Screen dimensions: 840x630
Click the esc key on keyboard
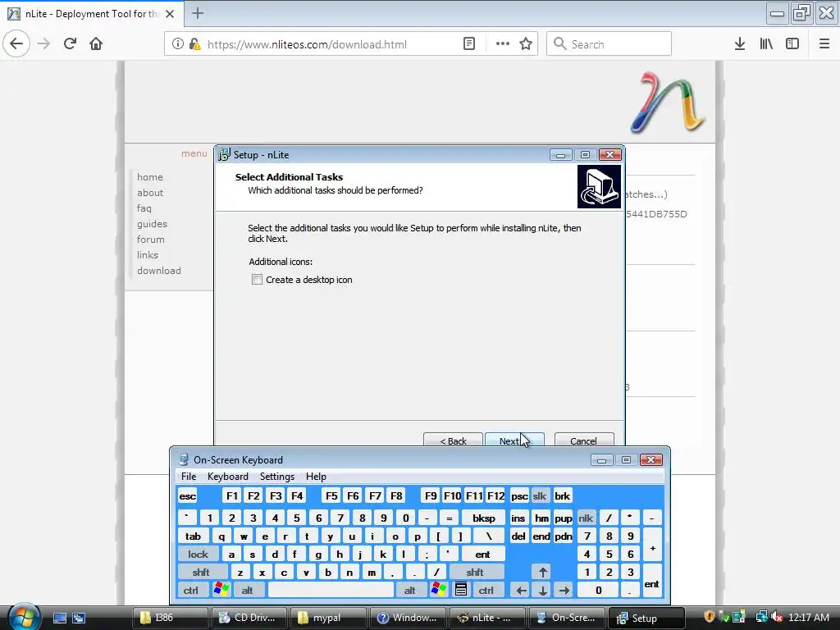(x=188, y=496)
